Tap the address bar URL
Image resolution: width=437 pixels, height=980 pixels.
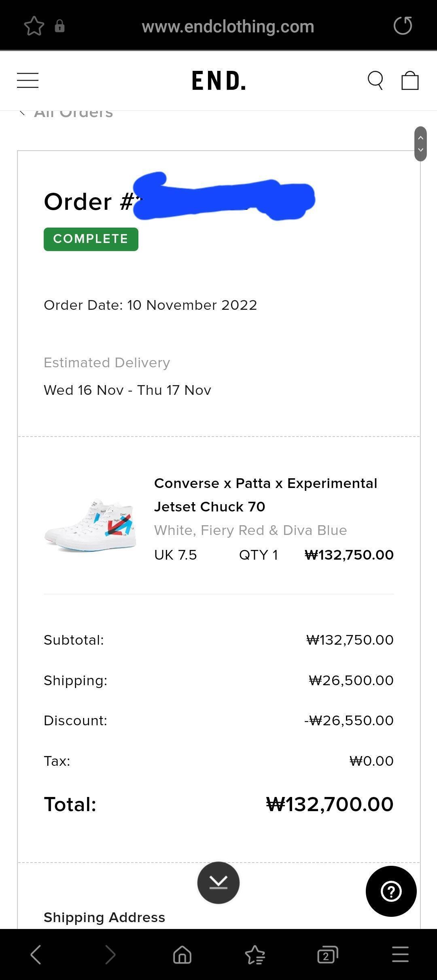(228, 26)
